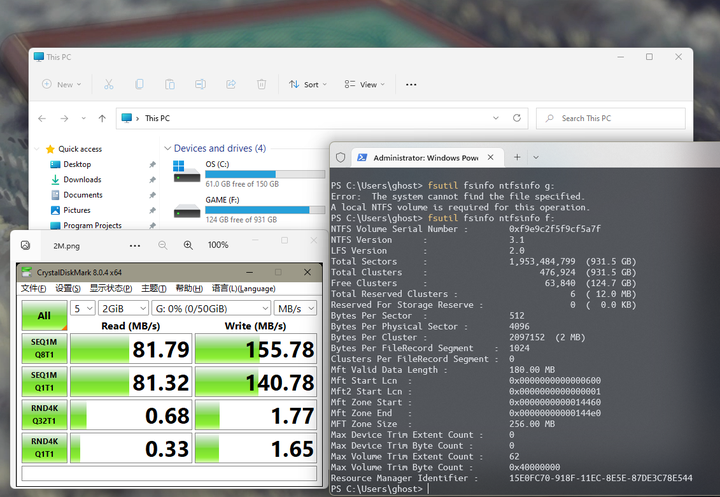Click the 2M.png file name in Photos
This screenshot has height=497, width=720.
pos(66,246)
